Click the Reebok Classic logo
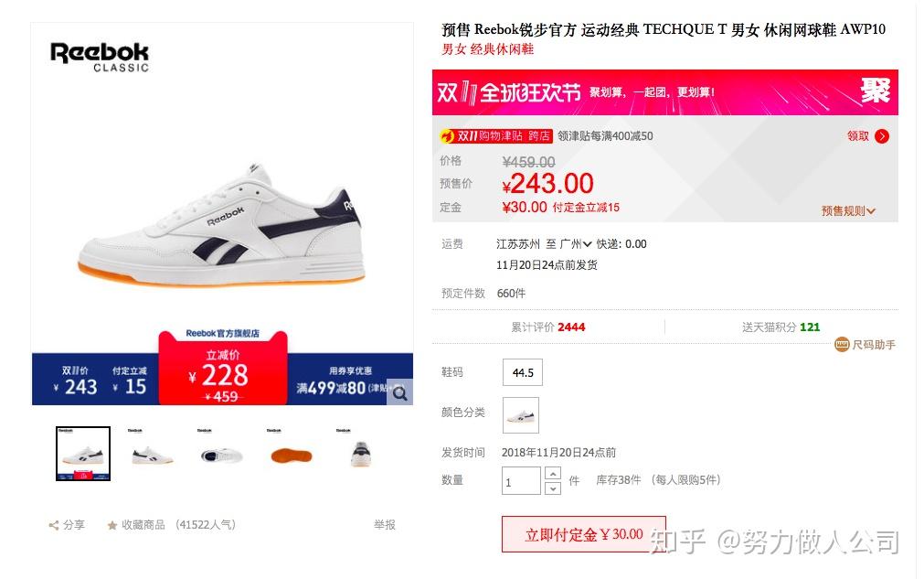The width and height of the screenshot is (924, 579). (100, 58)
